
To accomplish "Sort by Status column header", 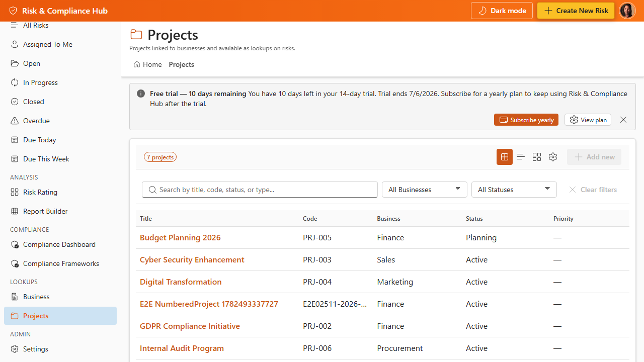I will tap(474, 218).
